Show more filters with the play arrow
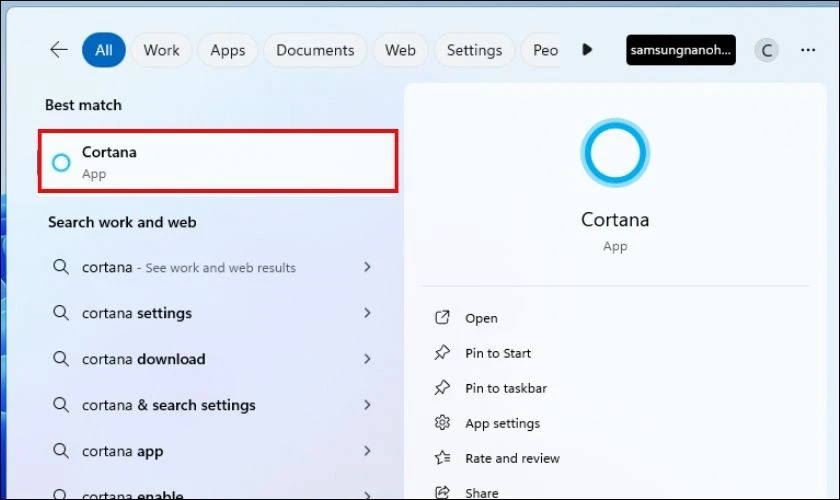This screenshot has height=500, width=840. point(587,50)
